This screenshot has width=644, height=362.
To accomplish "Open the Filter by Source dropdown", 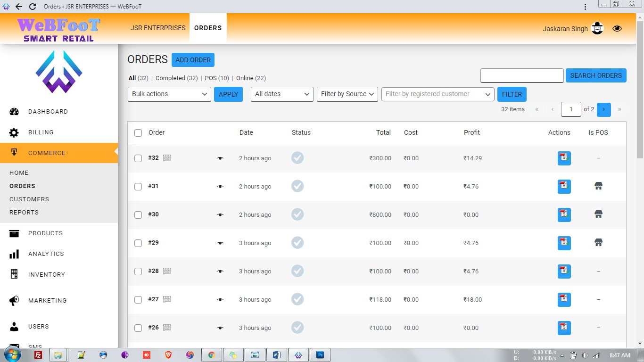I will (x=347, y=94).
